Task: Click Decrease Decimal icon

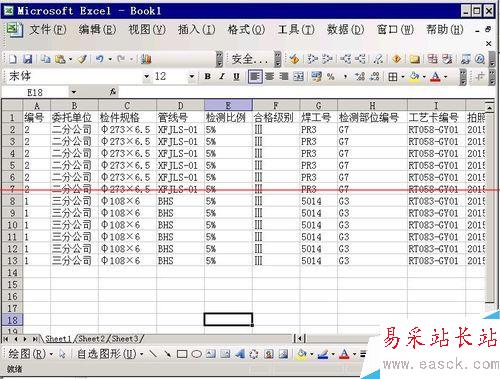Action: 375,77
